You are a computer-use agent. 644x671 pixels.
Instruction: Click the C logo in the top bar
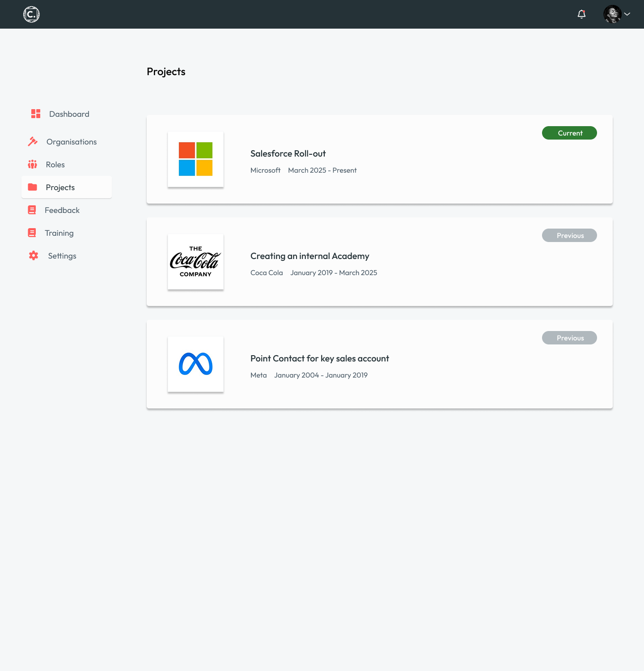(31, 14)
